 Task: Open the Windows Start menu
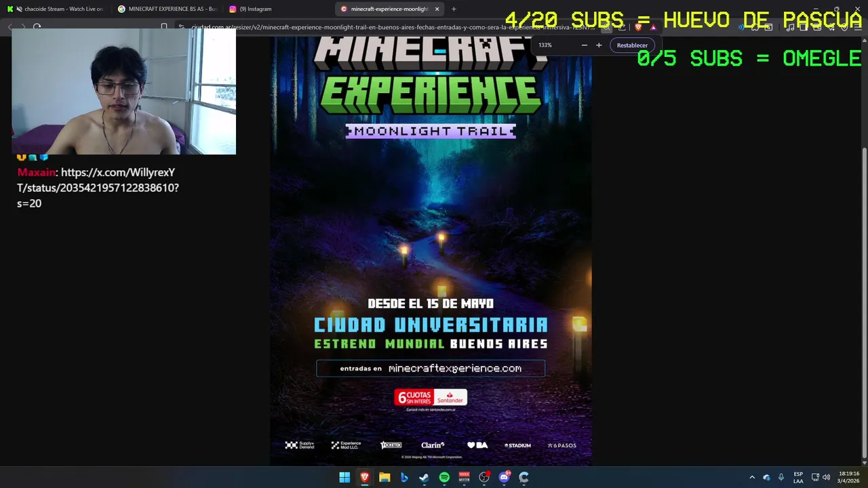tap(344, 477)
